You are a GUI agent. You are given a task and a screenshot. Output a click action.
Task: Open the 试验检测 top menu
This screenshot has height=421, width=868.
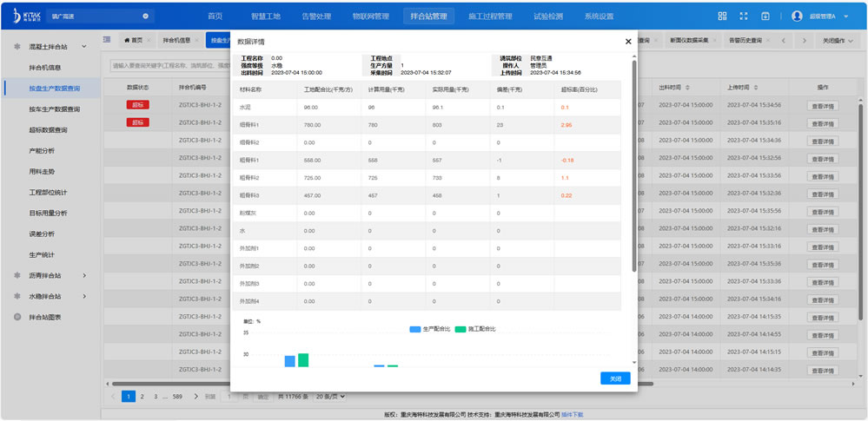tap(548, 16)
